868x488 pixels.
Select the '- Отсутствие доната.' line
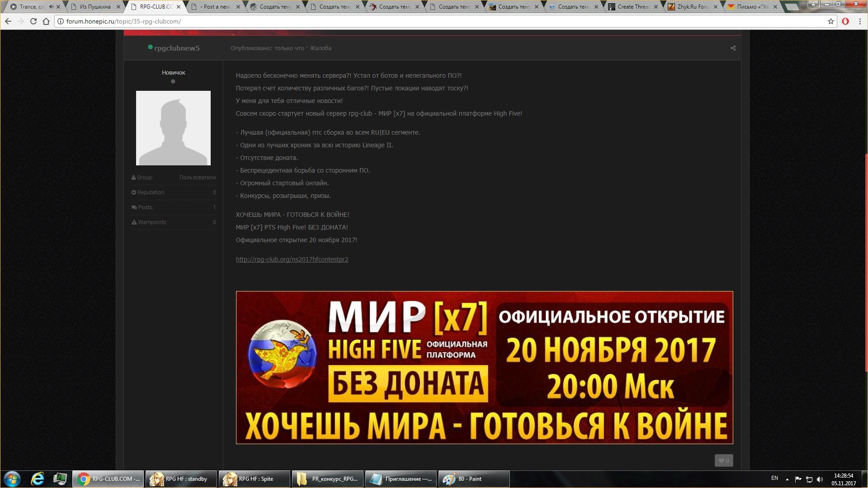pos(267,158)
